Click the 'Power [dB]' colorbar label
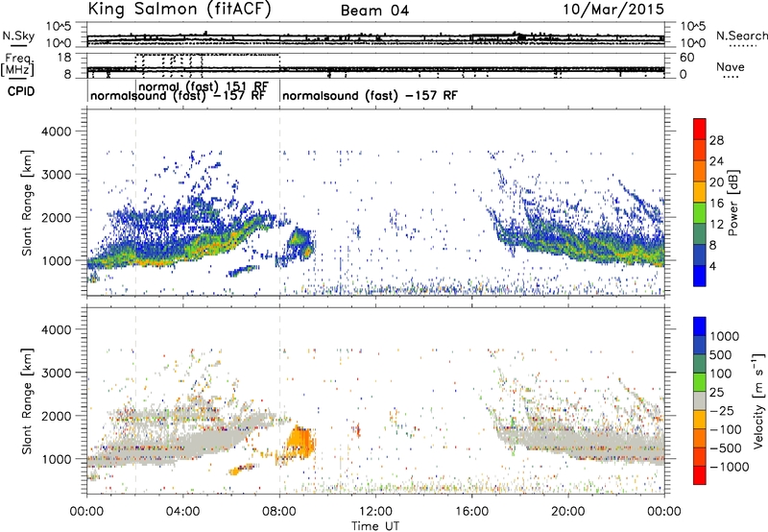The image size is (768, 532). coord(733,203)
